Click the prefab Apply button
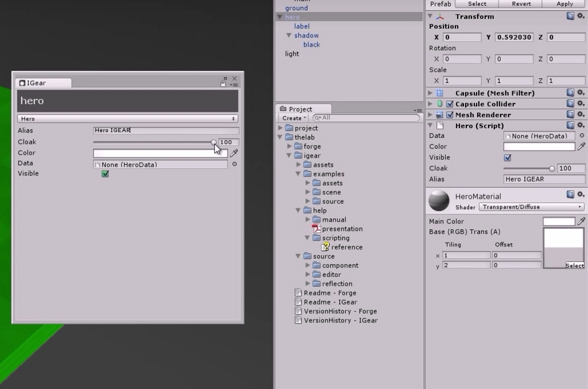The width and height of the screenshot is (588, 389). [x=565, y=4]
